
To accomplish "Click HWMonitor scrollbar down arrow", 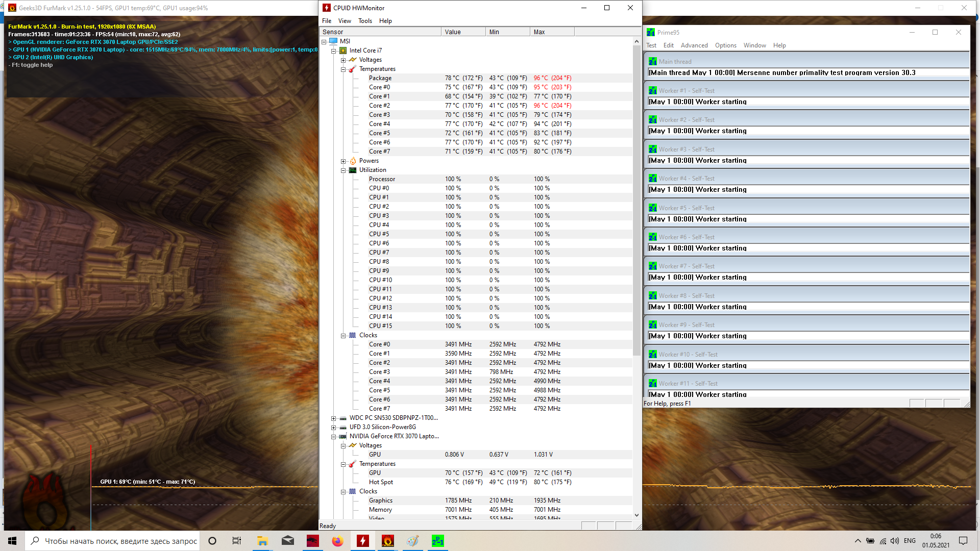I will [636, 515].
